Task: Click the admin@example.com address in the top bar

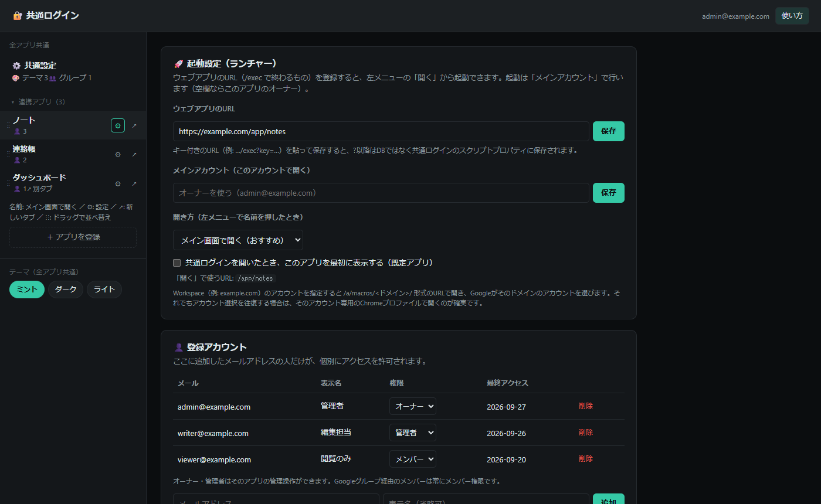Action: (x=735, y=16)
